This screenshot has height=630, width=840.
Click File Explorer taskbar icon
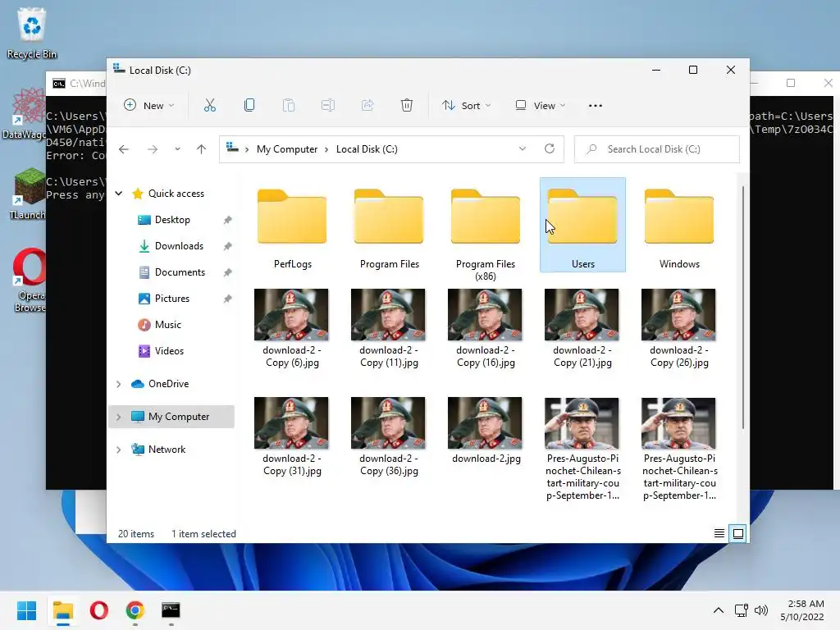(62, 610)
